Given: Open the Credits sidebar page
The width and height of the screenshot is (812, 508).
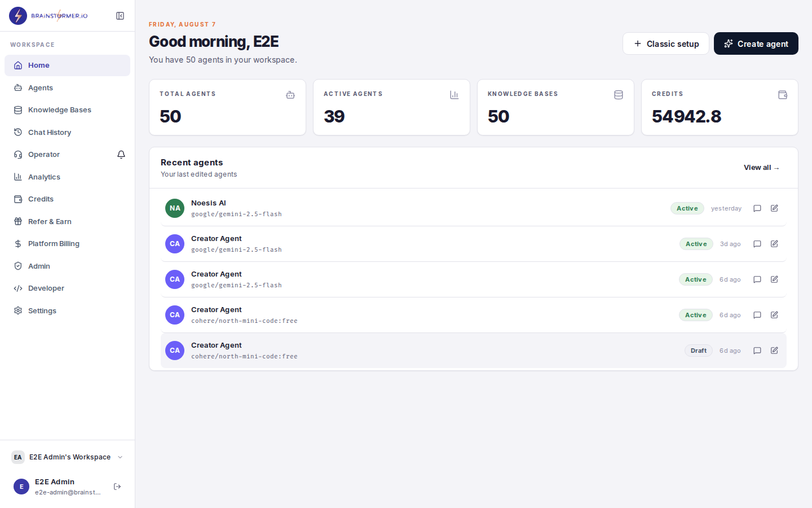Looking at the screenshot, I should tap(68, 199).
